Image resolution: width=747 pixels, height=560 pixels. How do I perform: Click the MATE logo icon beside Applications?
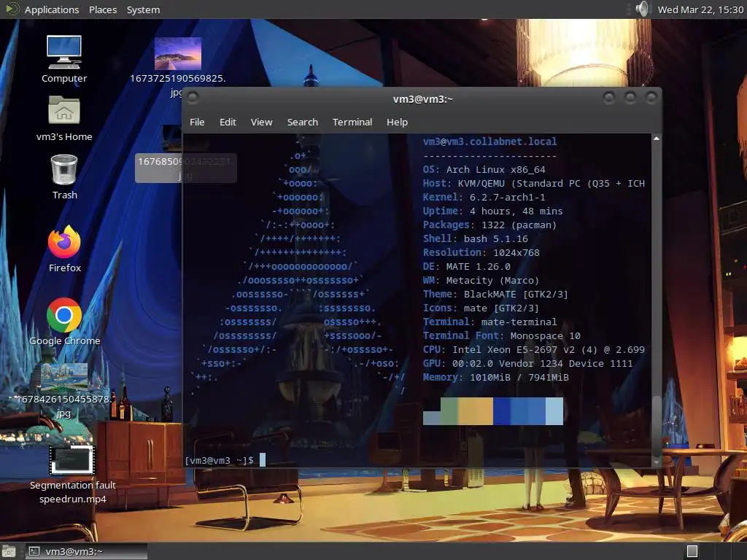point(12,9)
